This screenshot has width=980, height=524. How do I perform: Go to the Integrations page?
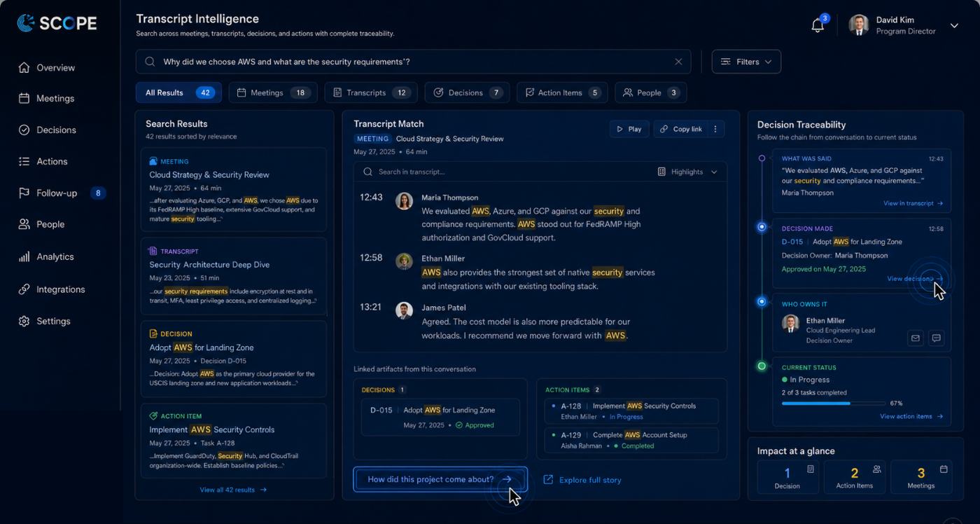click(52, 289)
